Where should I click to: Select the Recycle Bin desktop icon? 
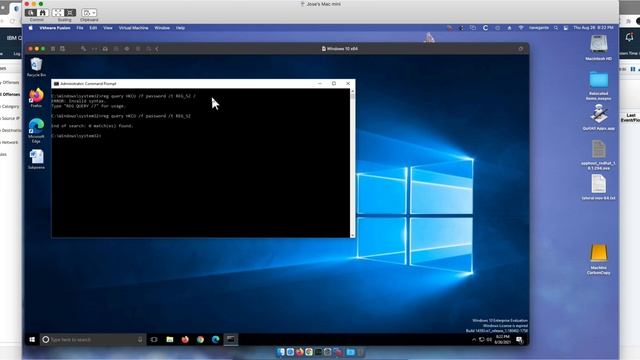36,67
